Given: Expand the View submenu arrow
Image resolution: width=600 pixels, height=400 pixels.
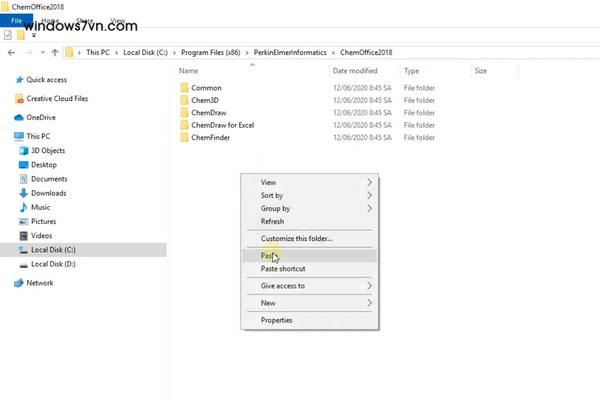Looking at the screenshot, I should [x=369, y=183].
